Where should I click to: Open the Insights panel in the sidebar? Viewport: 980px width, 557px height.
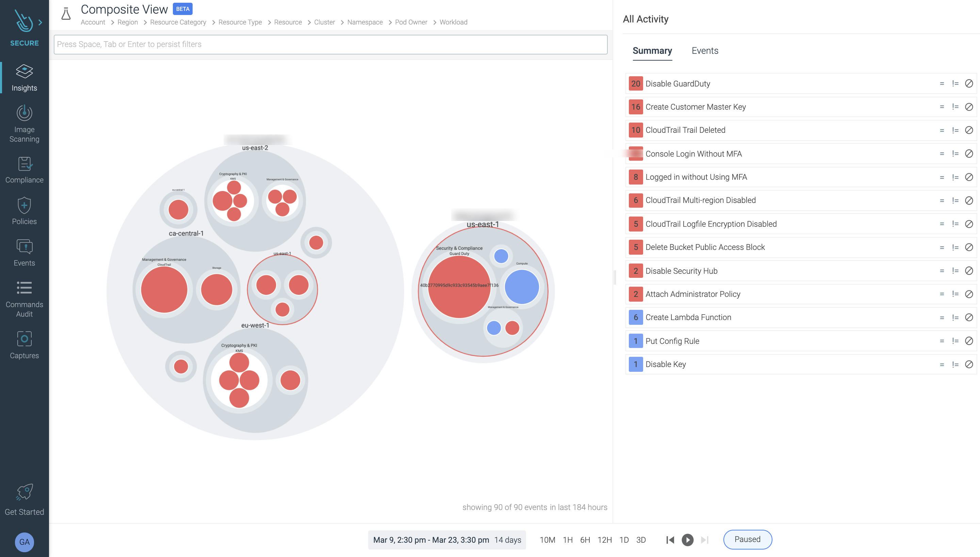coord(24,77)
